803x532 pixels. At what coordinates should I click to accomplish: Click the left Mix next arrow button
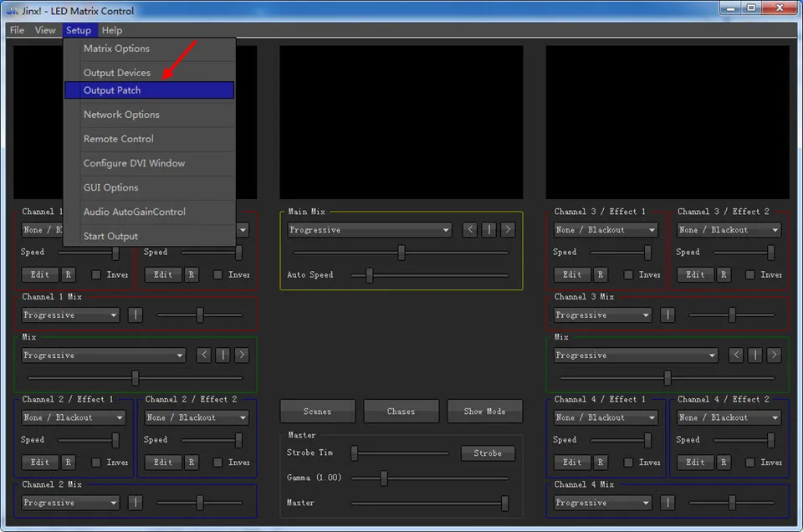pos(242,355)
